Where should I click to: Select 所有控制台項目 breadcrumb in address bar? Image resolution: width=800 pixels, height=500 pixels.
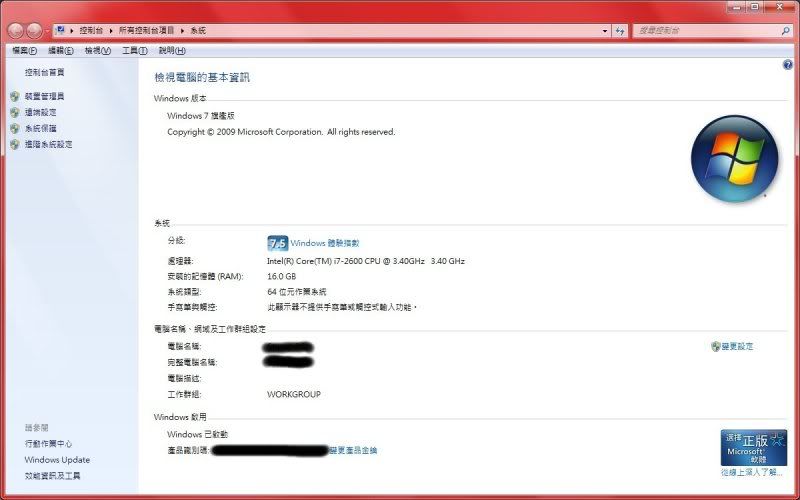(x=146, y=31)
